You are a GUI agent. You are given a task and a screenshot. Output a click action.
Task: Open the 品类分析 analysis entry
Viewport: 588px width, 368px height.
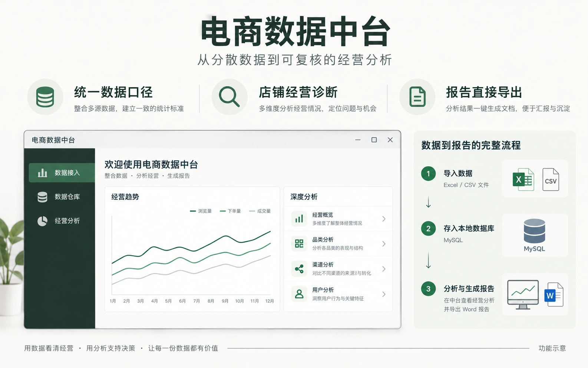tap(338, 244)
